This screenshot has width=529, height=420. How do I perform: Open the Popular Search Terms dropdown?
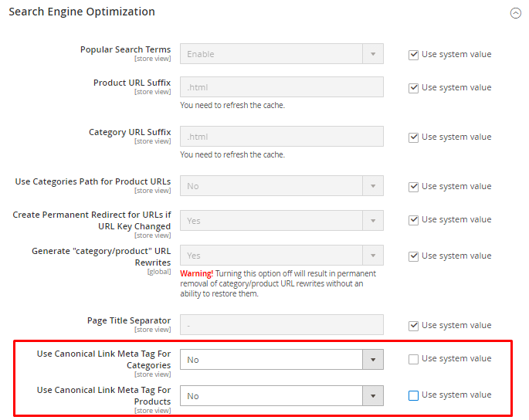[281, 54]
